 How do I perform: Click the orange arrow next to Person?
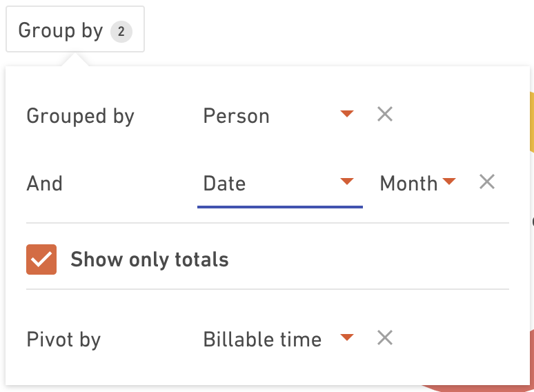tap(347, 114)
